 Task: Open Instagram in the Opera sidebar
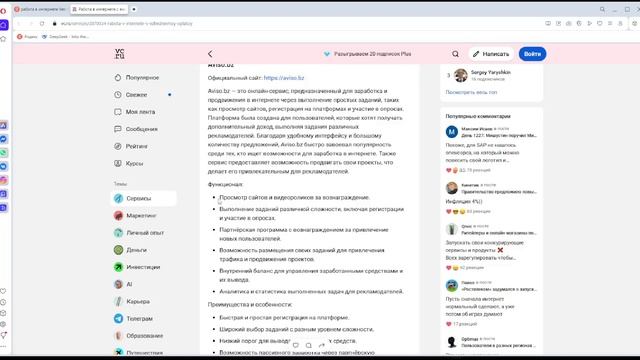click(x=3, y=180)
